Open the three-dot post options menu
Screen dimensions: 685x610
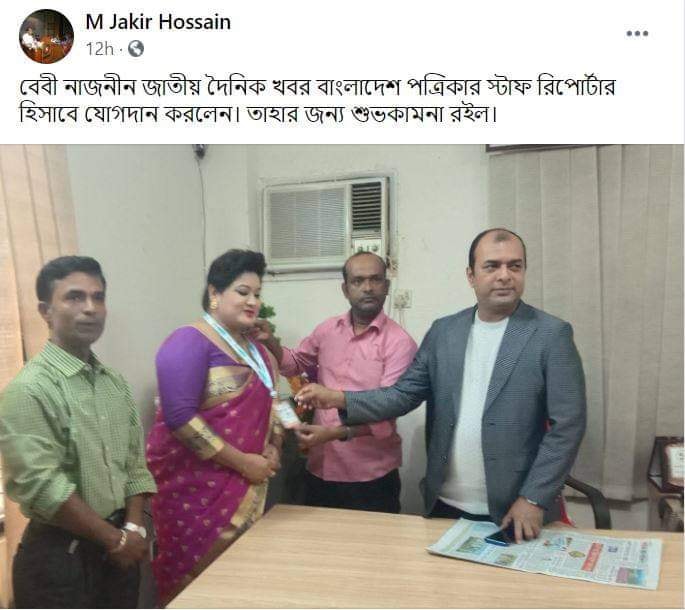click(x=637, y=33)
